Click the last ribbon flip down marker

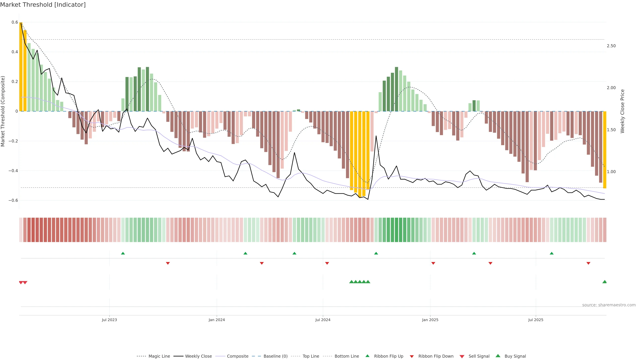tap(588, 263)
